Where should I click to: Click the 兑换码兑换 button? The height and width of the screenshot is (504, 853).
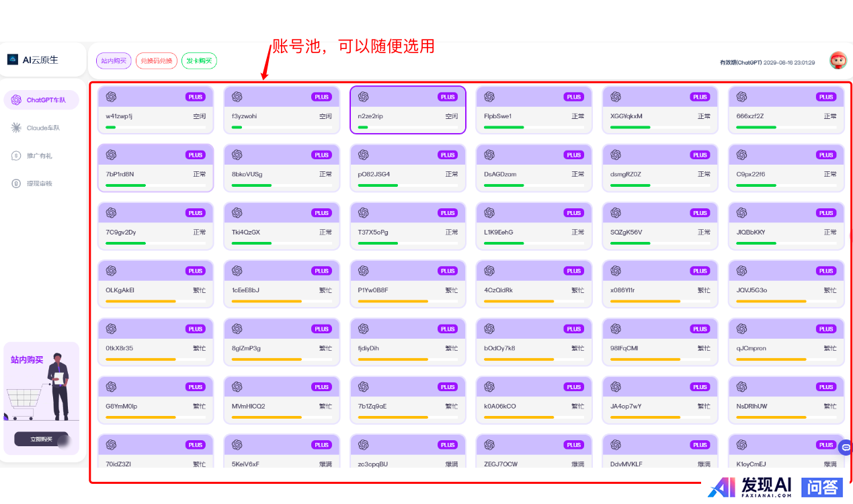click(157, 61)
